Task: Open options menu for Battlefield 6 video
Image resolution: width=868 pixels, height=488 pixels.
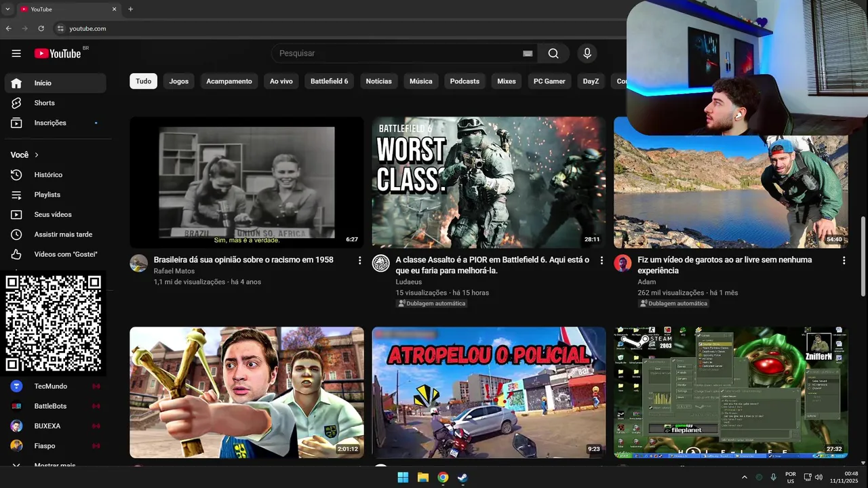Action: [601, 260]
